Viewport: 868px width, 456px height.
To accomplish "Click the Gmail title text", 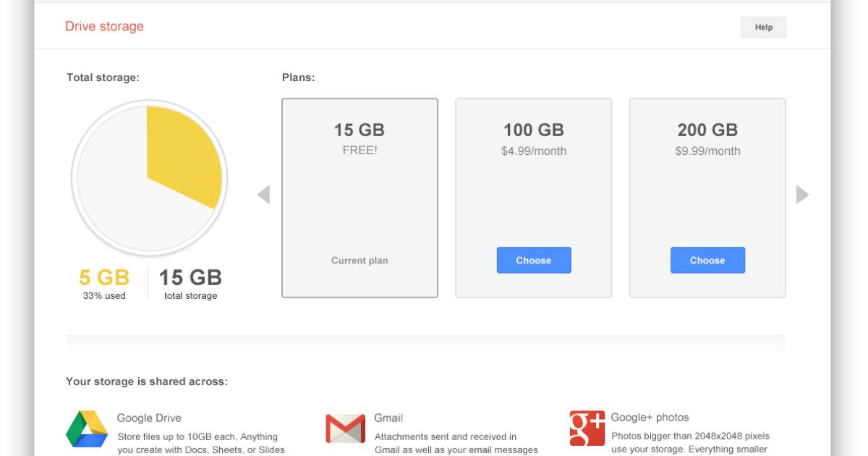I will pos(388,418).
